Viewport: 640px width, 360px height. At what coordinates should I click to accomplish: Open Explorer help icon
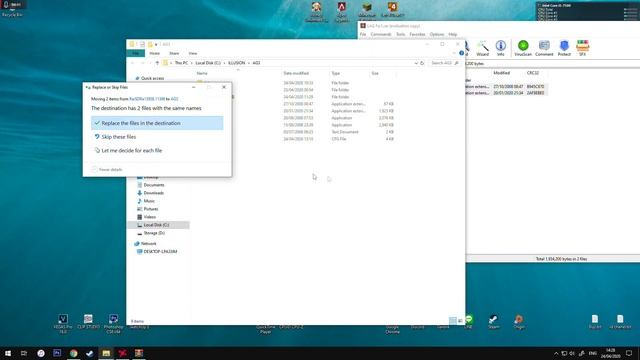[462, 53]
